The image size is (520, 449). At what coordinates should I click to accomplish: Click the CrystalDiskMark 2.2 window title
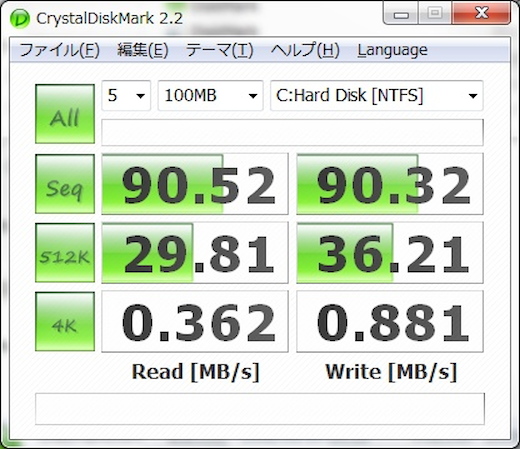pyautogui.click(x=109, y=19)
